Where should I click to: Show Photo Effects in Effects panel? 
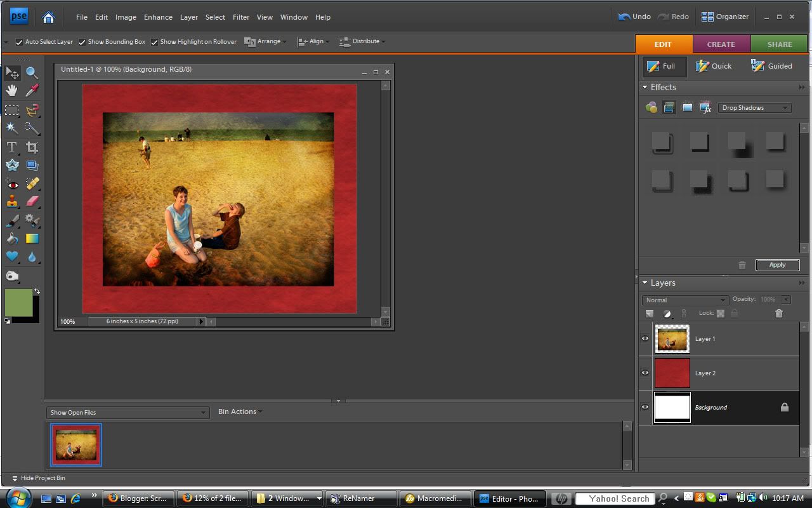687,108
